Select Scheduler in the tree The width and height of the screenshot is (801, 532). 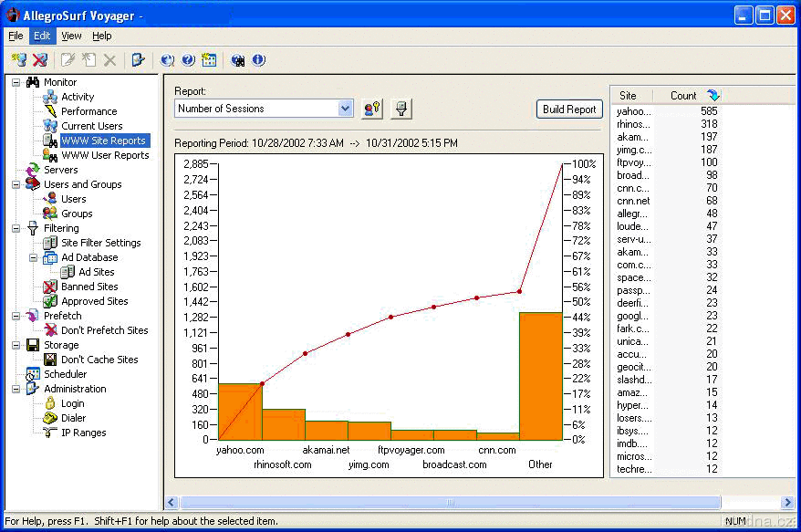point(66,374)
